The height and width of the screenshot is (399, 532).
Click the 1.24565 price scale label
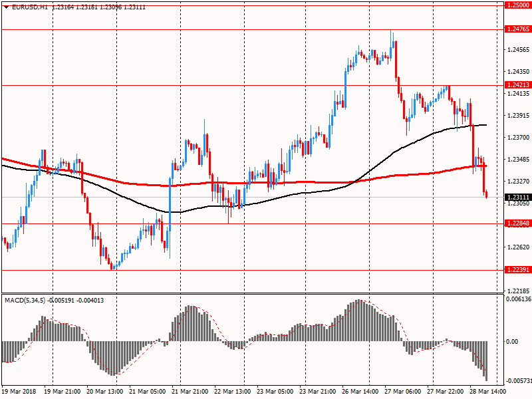518,50
